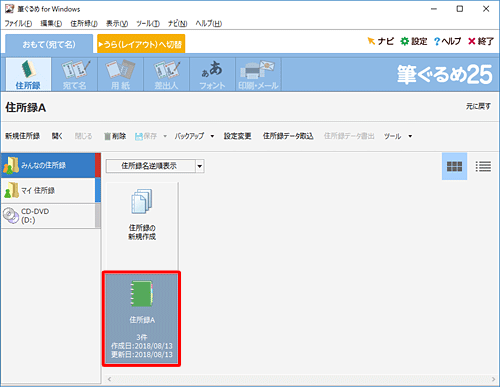Select CD-DVD (D:) drive
This screenshot has height=387, width=500.
pos(50,216)
